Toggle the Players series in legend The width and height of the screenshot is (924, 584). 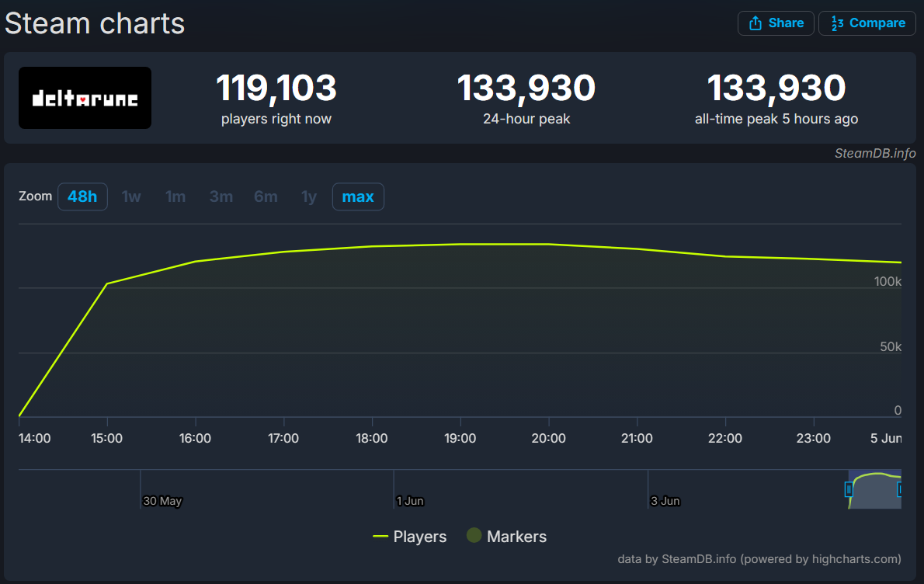pyautogui.click(x=409, y=537)
